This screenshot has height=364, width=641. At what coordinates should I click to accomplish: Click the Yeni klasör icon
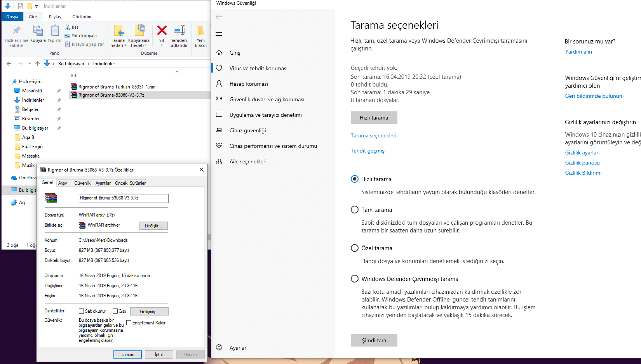coord(200,30)
